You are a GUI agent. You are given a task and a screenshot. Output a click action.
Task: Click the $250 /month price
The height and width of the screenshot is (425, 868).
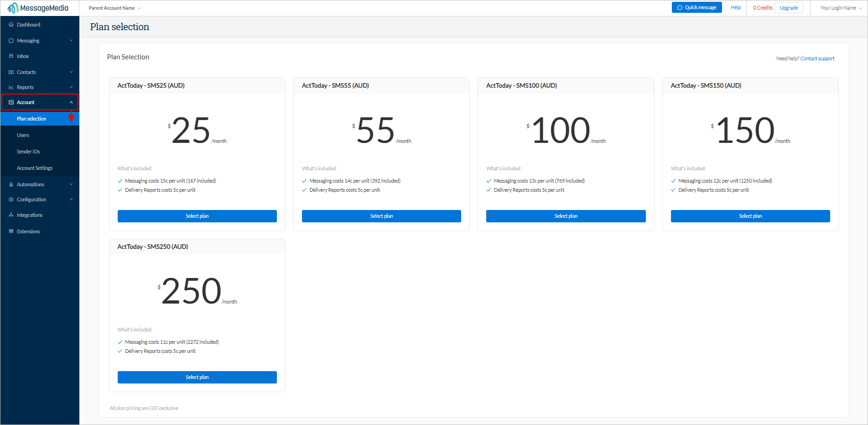click(197, 291)
